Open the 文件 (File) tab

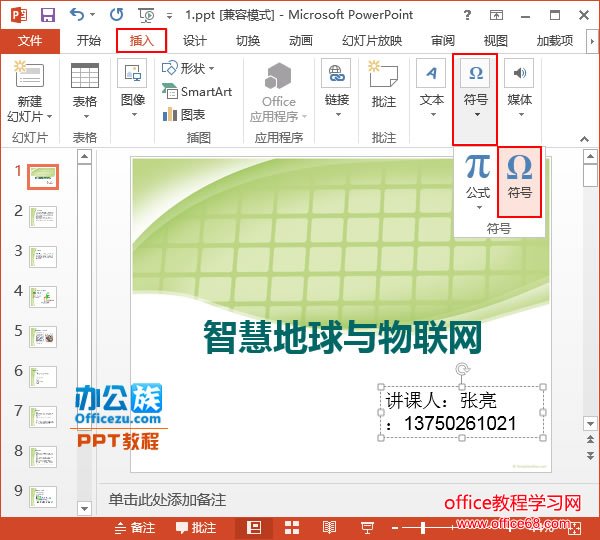point(30,41)
